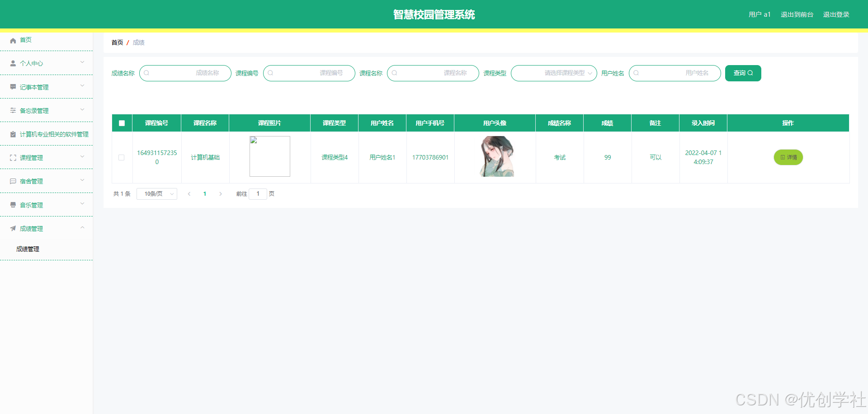
Task: Go to previous page arrow
Action: 189,194
